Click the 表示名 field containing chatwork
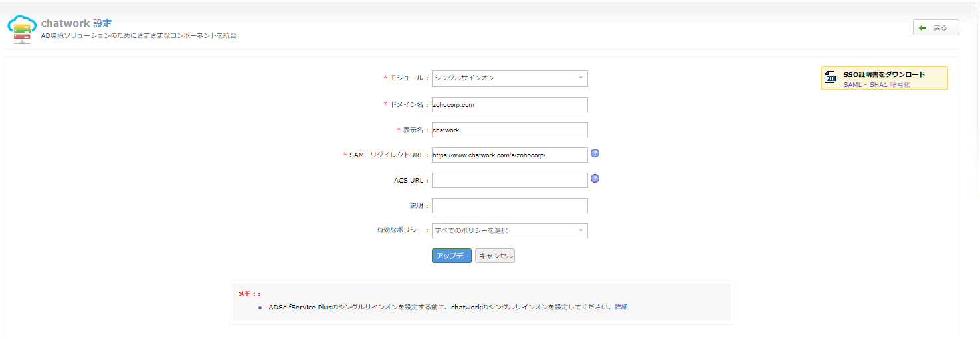 pyautogui.click(x=510, y=130)
